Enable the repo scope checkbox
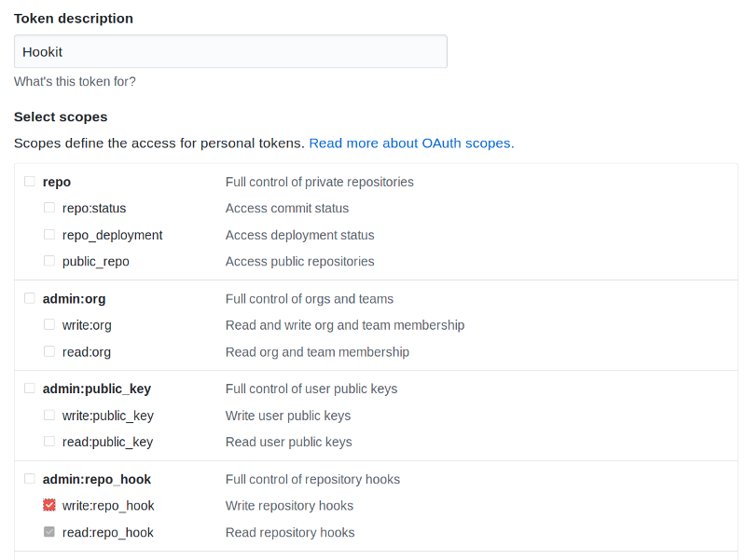The height and width of the screenshot is (560, 746). point(30,182)
